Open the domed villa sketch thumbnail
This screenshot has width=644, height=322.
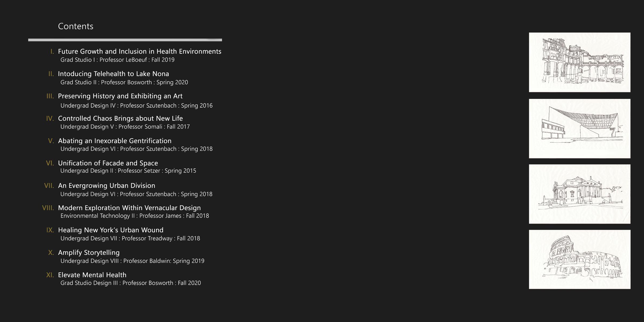(580, 194)
